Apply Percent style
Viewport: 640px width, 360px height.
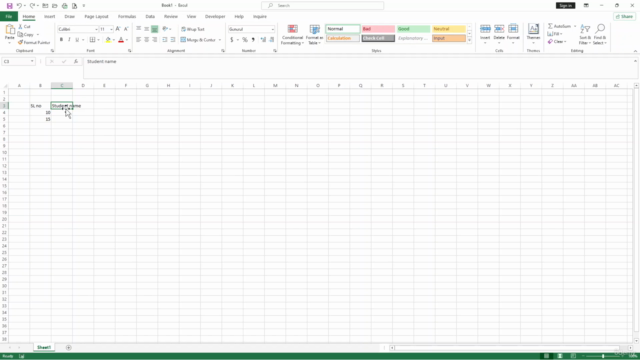[245, 40]
